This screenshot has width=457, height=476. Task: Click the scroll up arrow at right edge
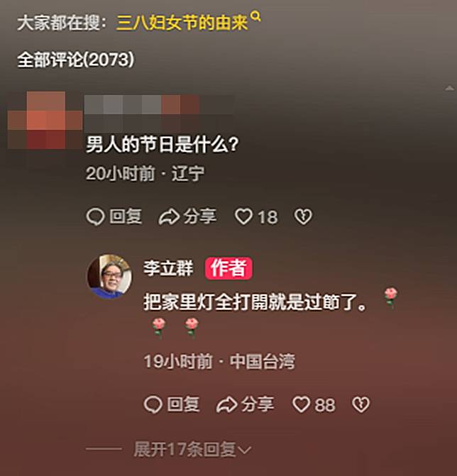449,89
